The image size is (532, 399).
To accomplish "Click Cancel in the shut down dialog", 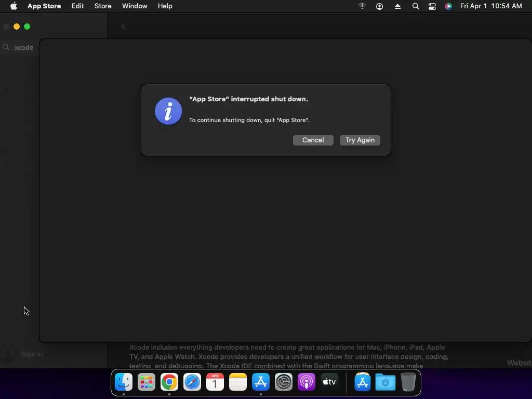I will click(313, 140).
